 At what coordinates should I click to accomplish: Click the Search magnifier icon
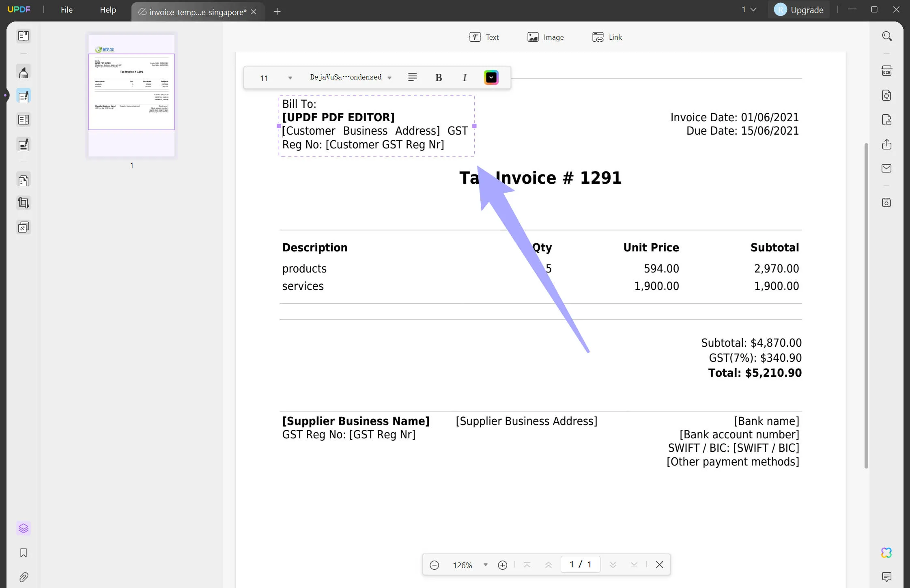click(887, 36)
